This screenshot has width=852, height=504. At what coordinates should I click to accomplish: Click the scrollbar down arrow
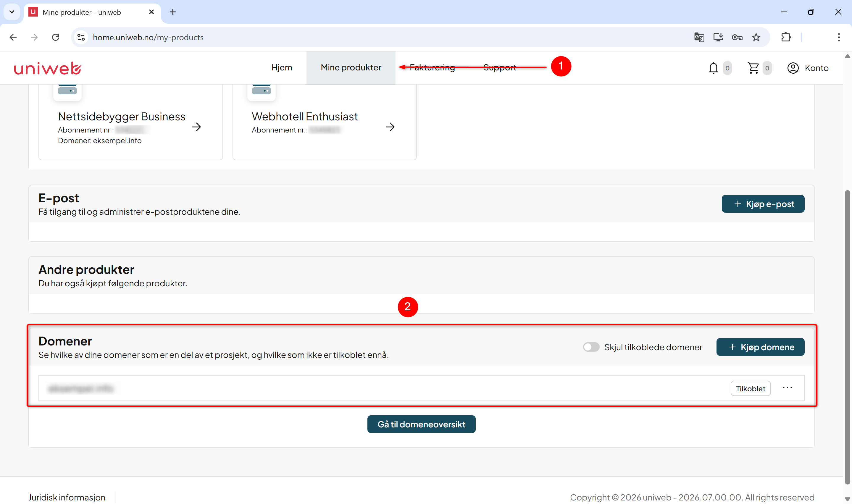(x=847, y=499)
